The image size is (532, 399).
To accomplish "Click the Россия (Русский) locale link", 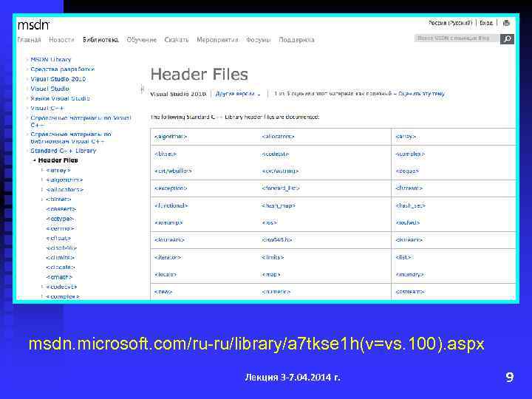I will 450,23.
